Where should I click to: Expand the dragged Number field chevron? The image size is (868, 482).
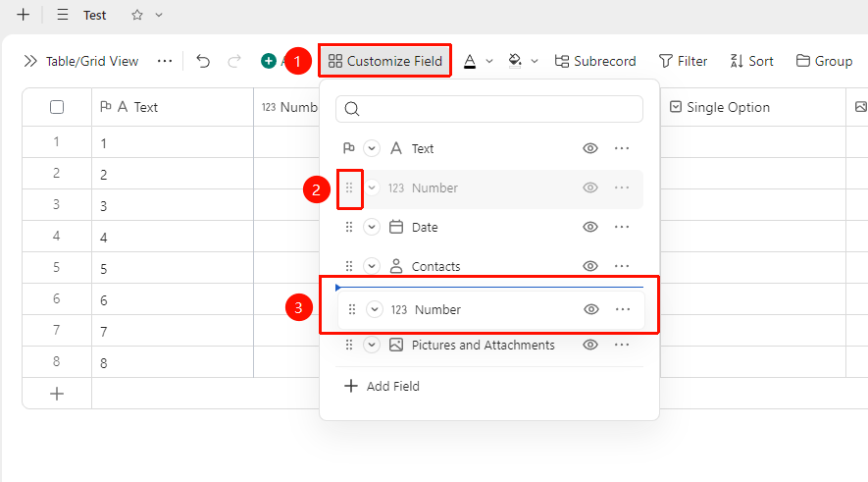point(375,309)
